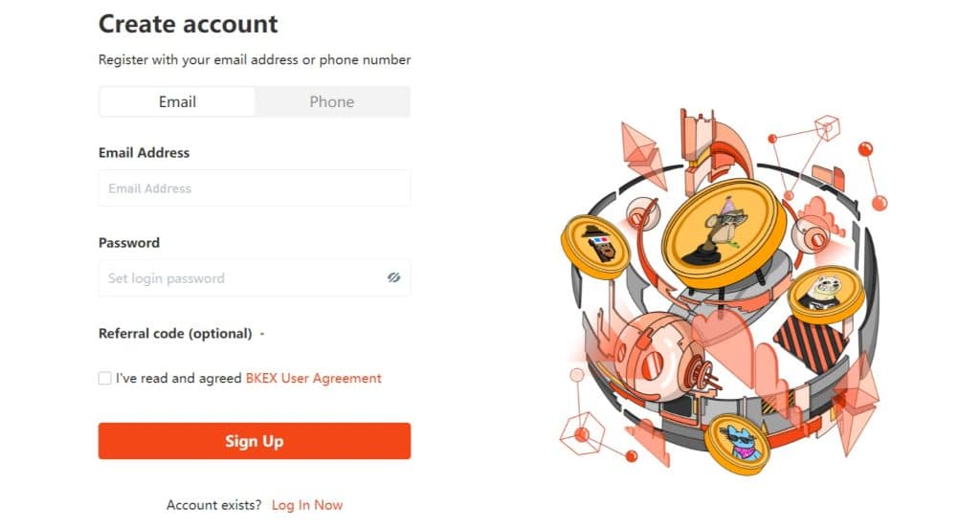Open the BKEX User Agreement link
Viewport: 980px width, 528px height.
(x=313, y=378)
